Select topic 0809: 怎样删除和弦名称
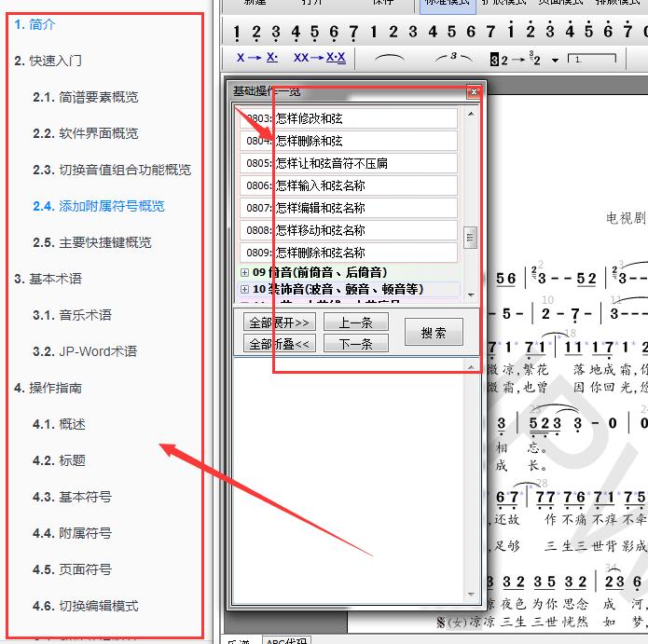 click(349, 253)
